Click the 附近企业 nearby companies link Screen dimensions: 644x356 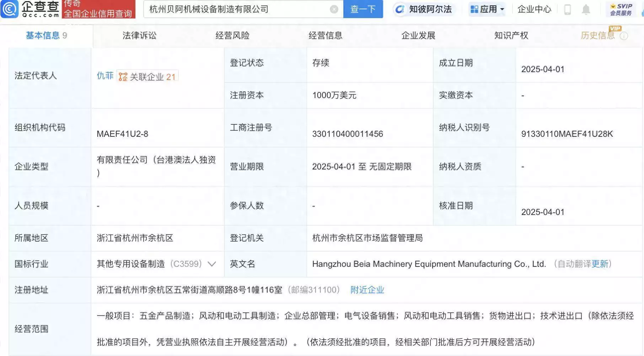coord(367,290)
